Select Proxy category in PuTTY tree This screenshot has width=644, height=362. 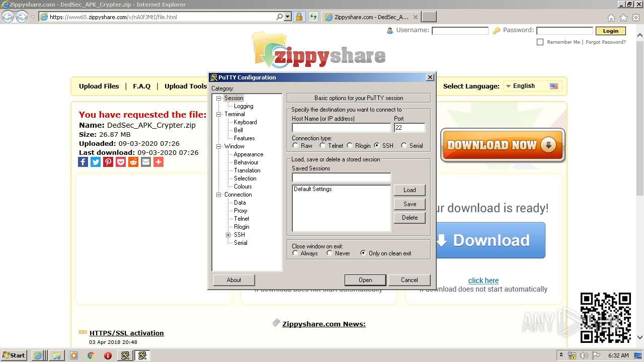coord(240,211)
